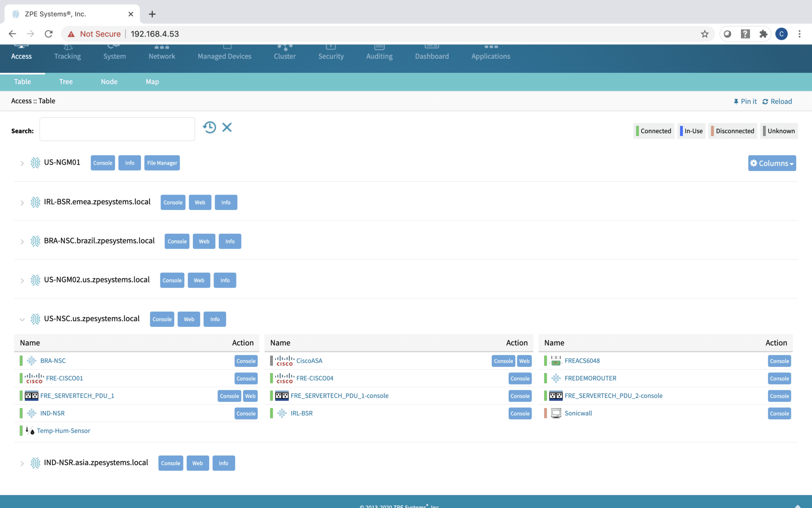Click the search history clock icon
812x508 pixels.
209,128
